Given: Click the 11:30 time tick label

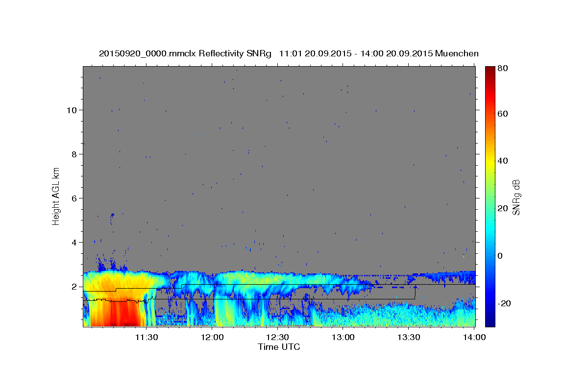Looking at the screenshot, I should 147,337.
